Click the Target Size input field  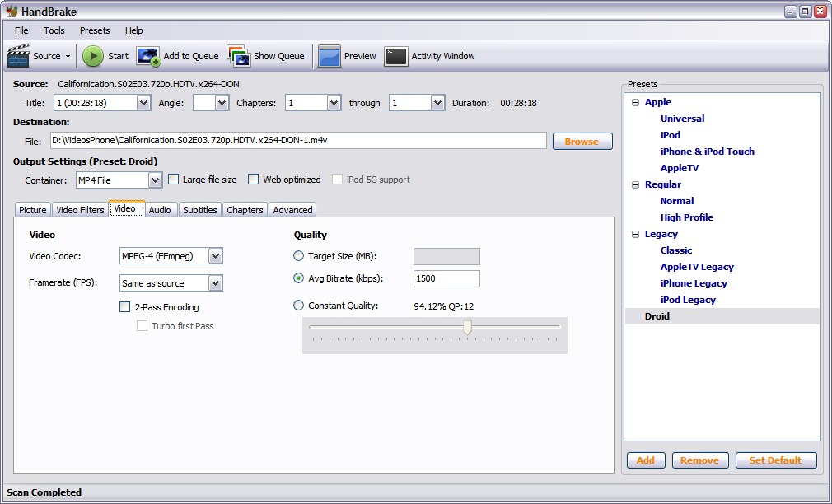446,256
